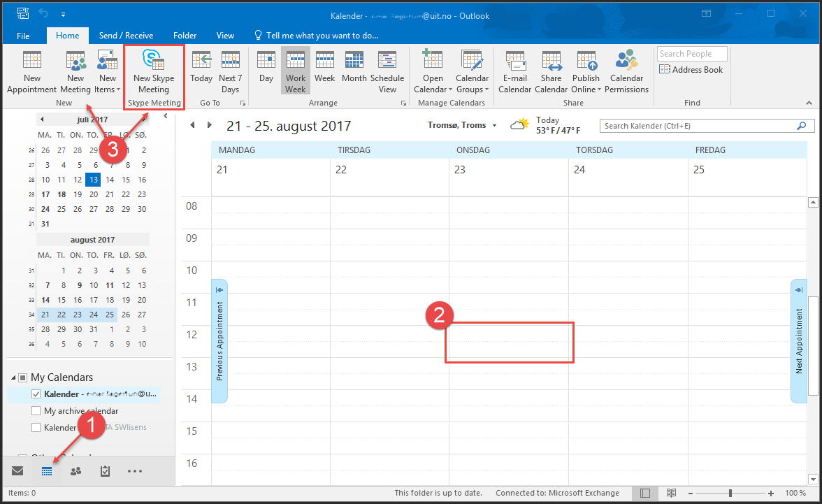Open the Schedule View

point(387,73)
